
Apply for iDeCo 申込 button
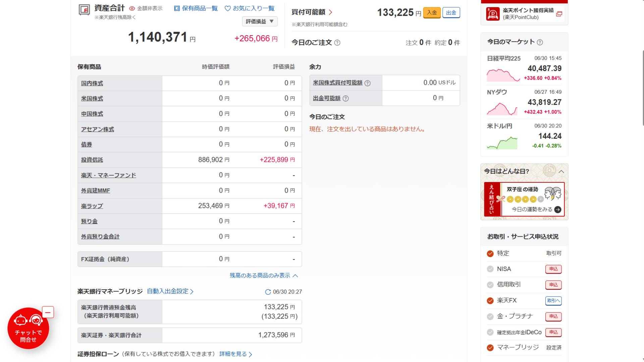tap(553, 332)
